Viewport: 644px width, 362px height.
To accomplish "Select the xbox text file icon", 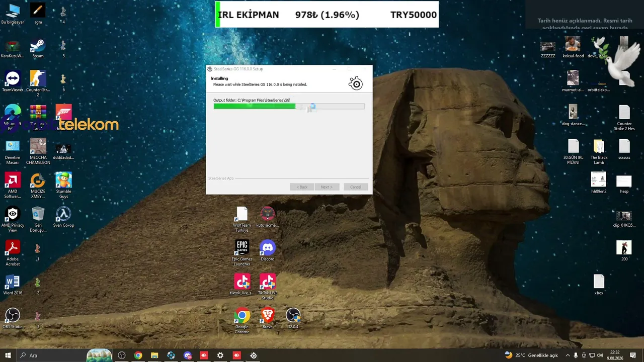I will coord(599,285).
